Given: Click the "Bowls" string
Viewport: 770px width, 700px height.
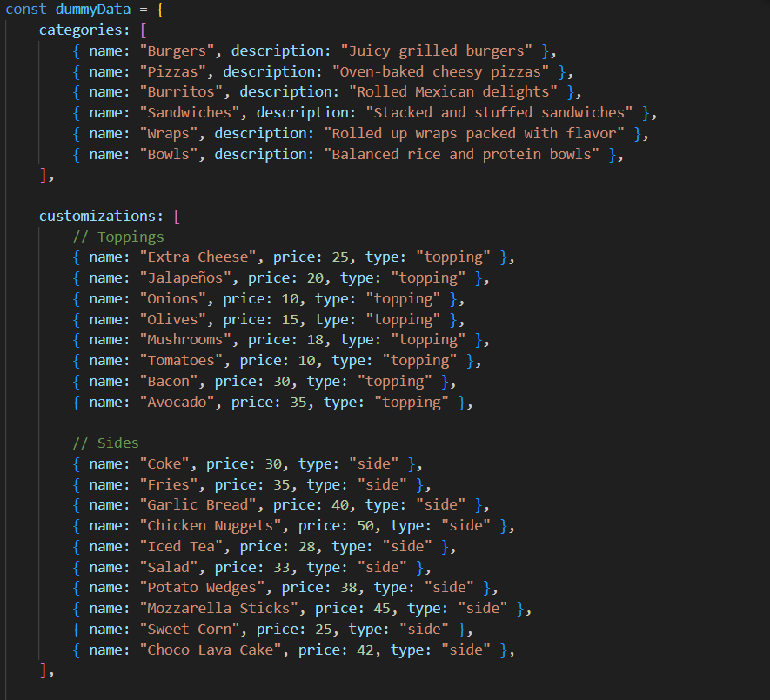Looking at the screenshot, I should 169,155.
